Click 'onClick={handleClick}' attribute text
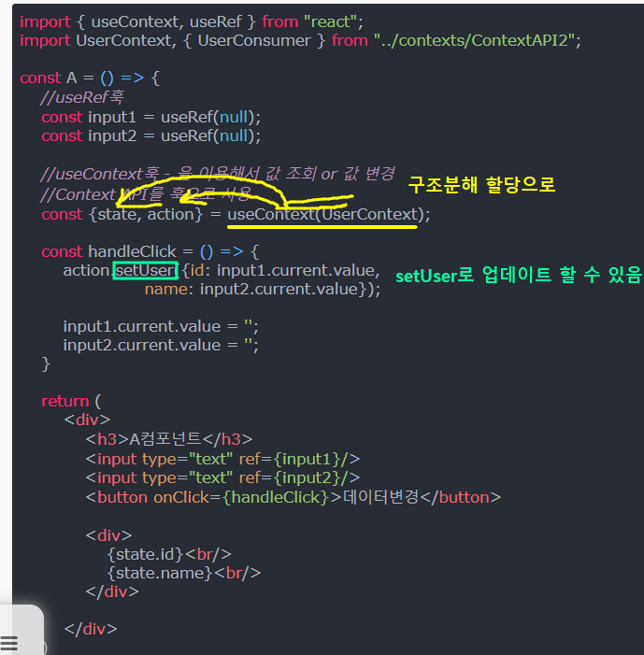The height and width of the screenshot is (655, 644). [241, 497]
